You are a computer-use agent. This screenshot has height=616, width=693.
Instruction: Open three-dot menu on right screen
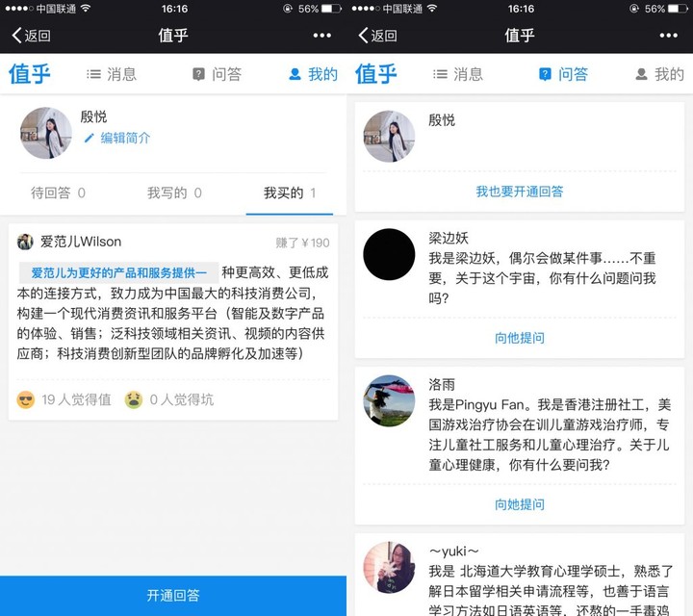point(668,36)
